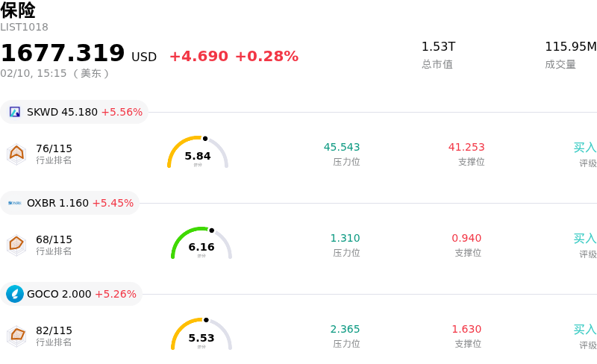This screenshot has height=364, width=597.
Task: Click OXBR 买入 rating link
Action: pos(584,239)
